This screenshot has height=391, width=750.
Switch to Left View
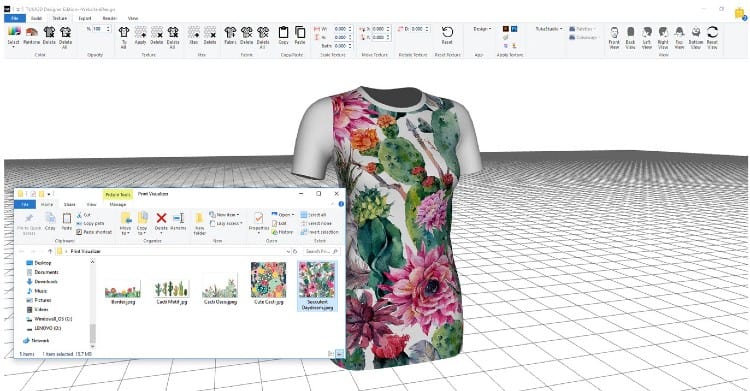tap(647, 38)
